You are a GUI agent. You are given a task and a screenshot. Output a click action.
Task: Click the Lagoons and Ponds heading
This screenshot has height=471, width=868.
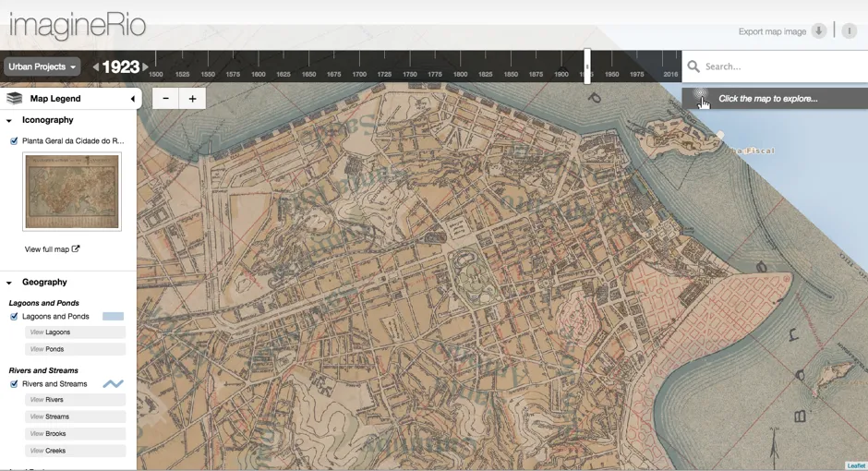pos(43,303)
